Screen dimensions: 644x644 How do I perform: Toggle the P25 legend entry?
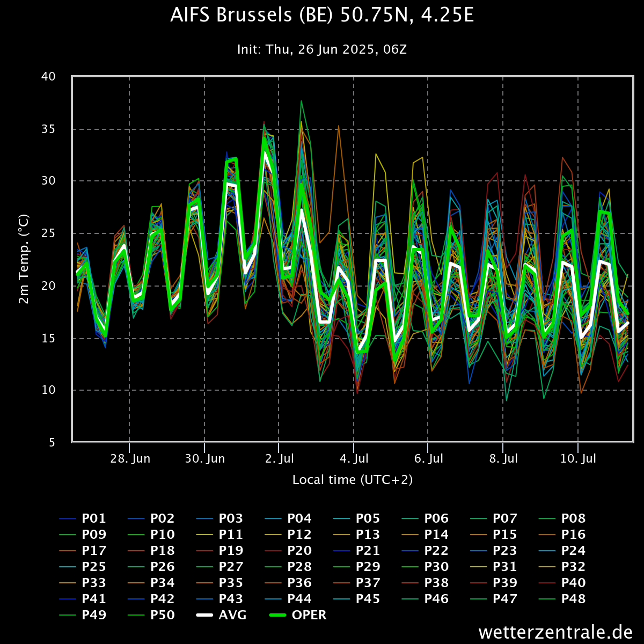(83, 567)
